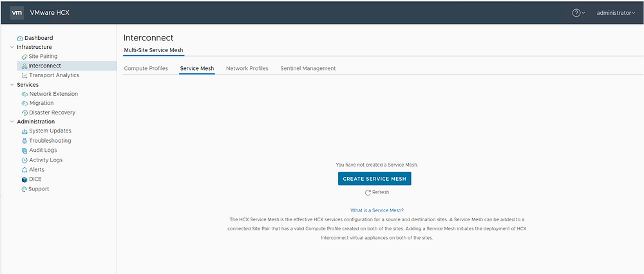The height and width of the screenshot is (274, 644).
Task: Collapse the Infrastructure section
Action: (x=12, y=47)
